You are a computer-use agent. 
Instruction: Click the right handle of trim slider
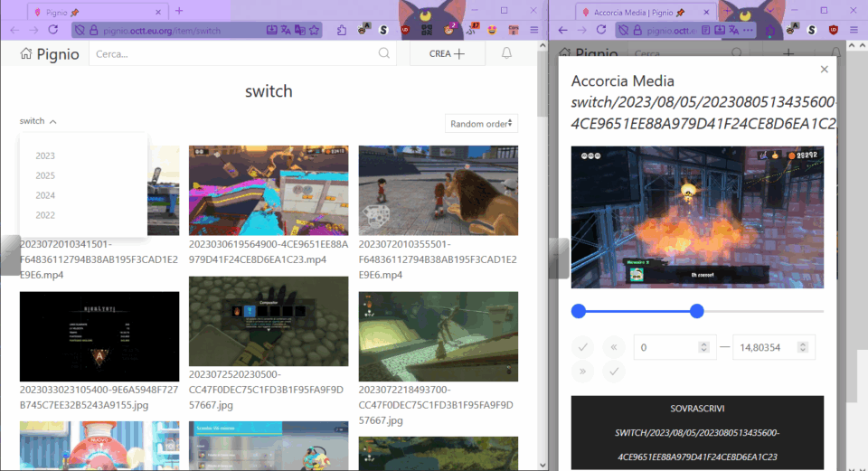click(x=696, y=311)
